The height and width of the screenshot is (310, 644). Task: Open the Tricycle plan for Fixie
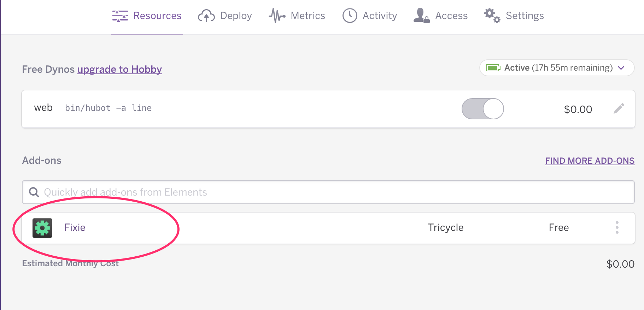click(x=445, y=228)
